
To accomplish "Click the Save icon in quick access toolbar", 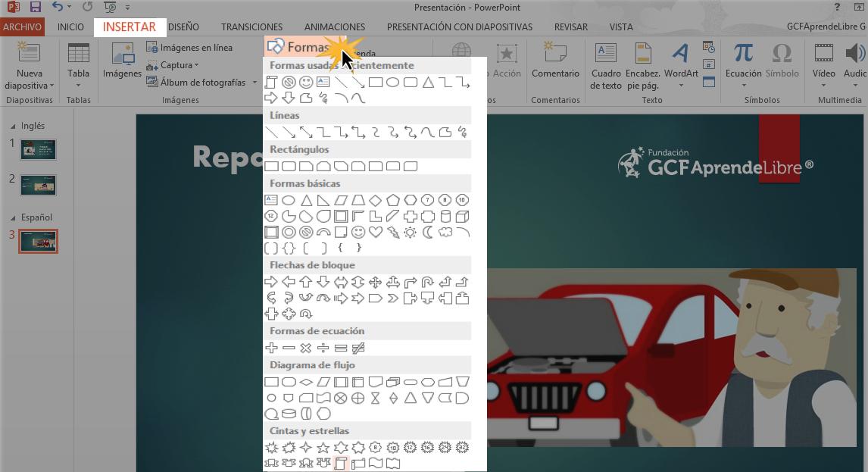I will (36, 8).
